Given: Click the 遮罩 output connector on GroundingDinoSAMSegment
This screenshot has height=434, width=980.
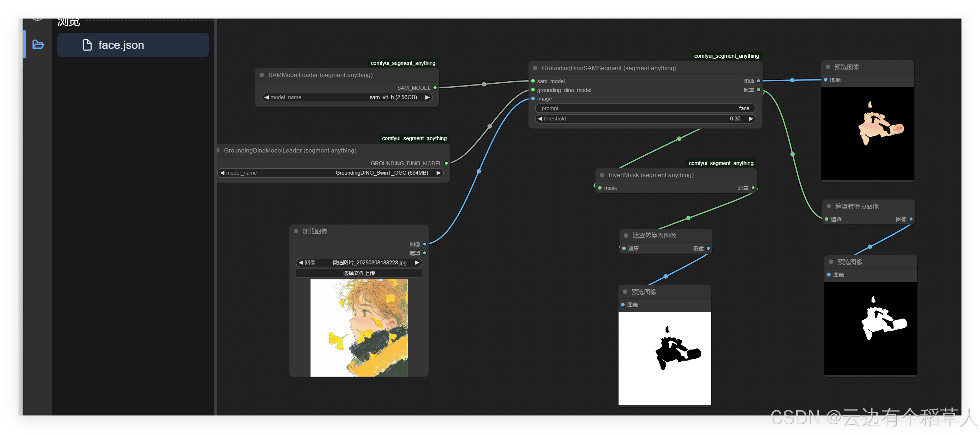Looking at the screenshot, I should (x=758, y=90).
